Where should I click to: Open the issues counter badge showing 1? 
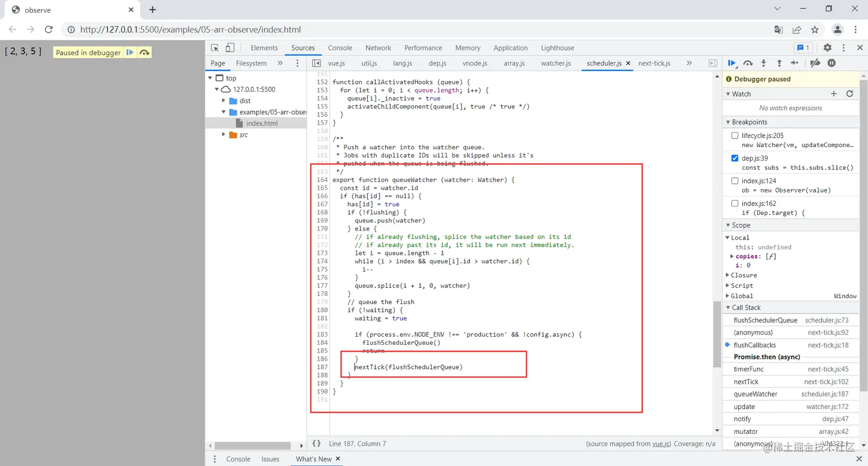point(803,48)
